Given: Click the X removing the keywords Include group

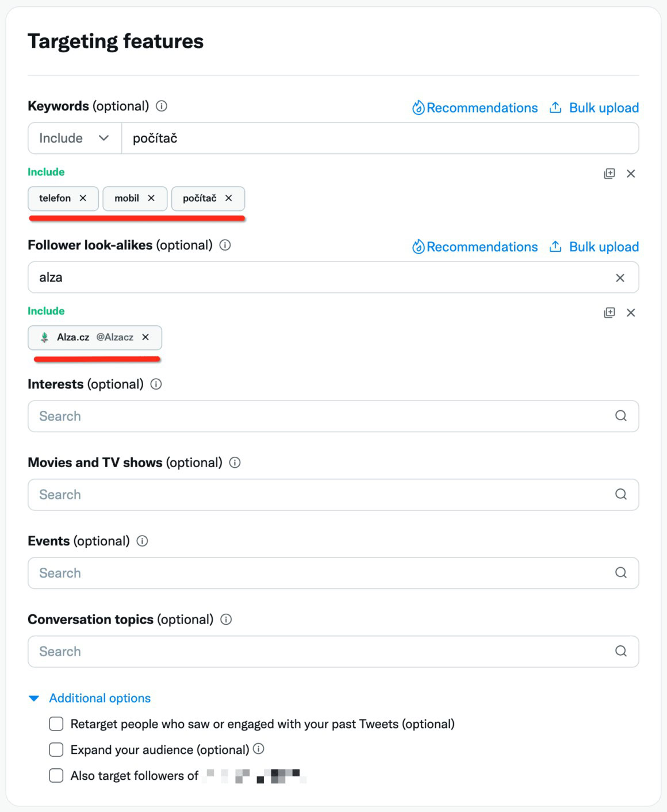Looking at the screenshot, I should [631, 173].
